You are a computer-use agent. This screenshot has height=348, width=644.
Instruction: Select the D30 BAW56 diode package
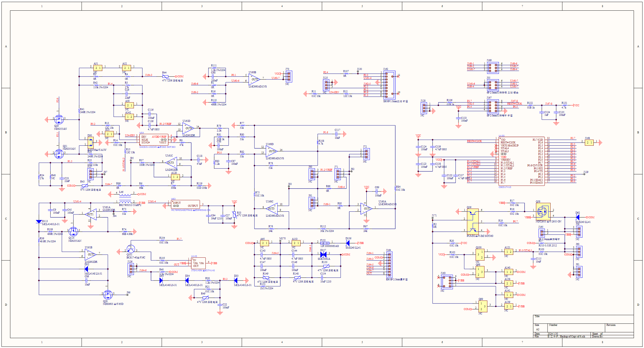click(90, 142)
